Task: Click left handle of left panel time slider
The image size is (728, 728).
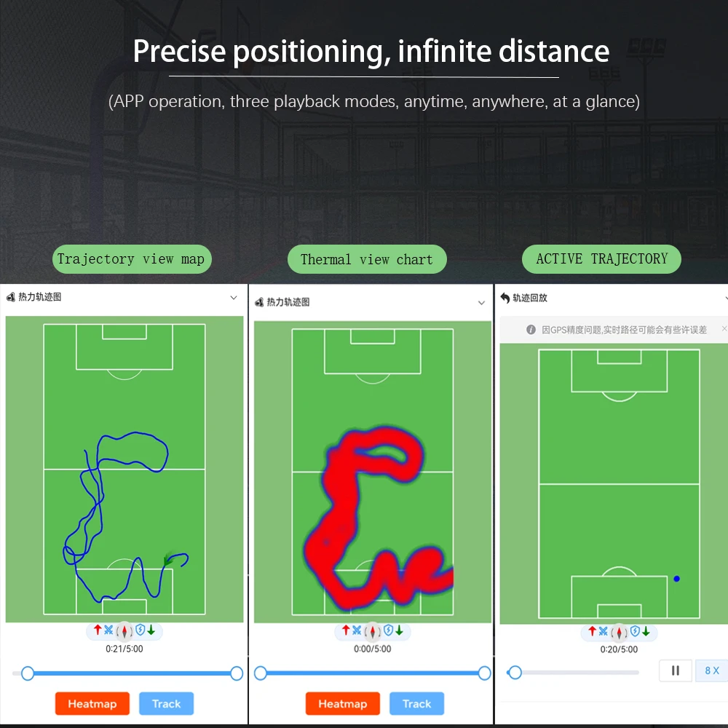Action: [x=28, y=673]
